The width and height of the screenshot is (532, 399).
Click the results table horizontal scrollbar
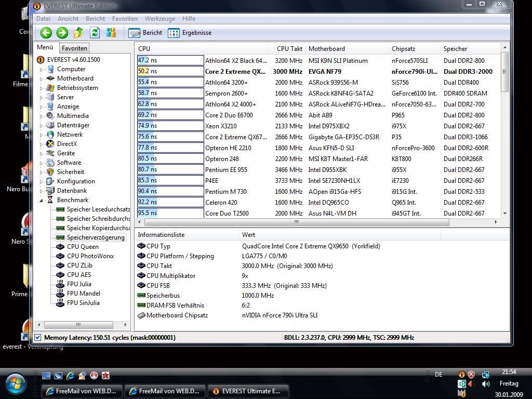tap(297, 222)
